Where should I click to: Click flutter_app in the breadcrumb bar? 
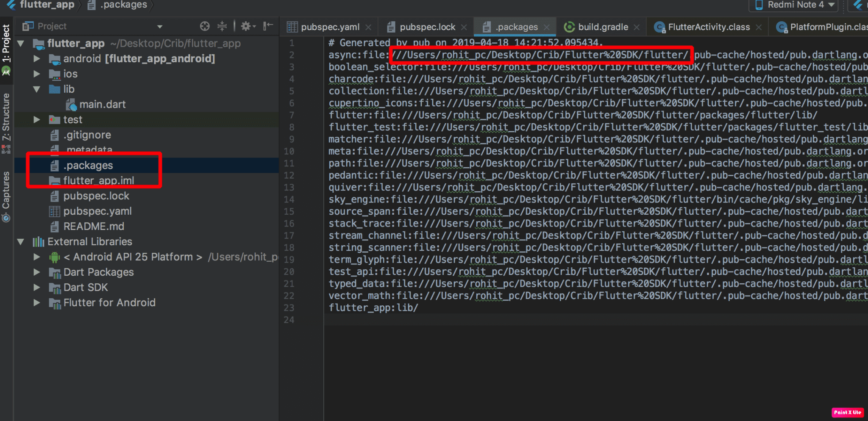(47, 5)
